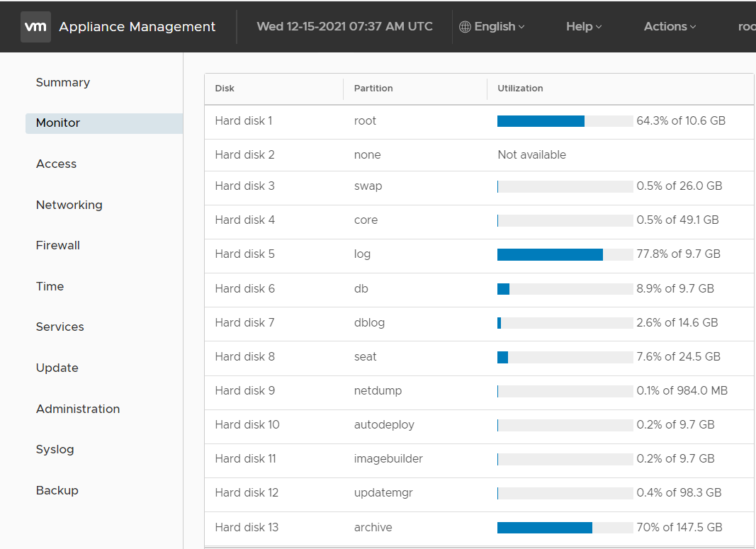This screenshot has height=549, width=756.
Task: Open the Firewall page
Action: click(x=57, y=246)
